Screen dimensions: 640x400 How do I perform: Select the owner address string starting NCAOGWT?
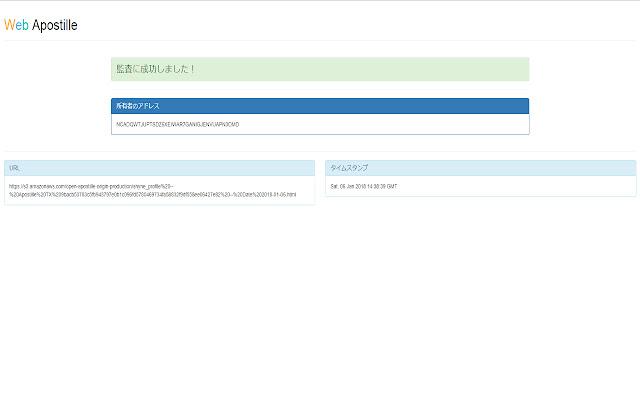click(178, 124)
